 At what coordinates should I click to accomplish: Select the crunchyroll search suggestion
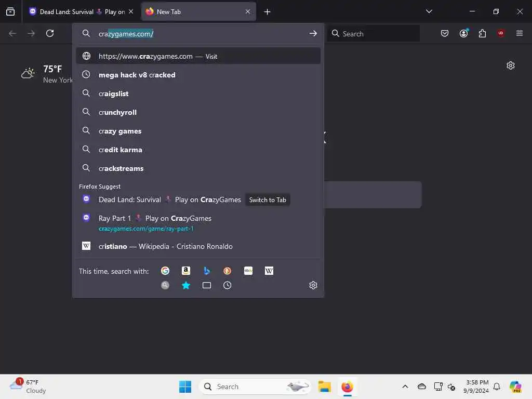198,112
